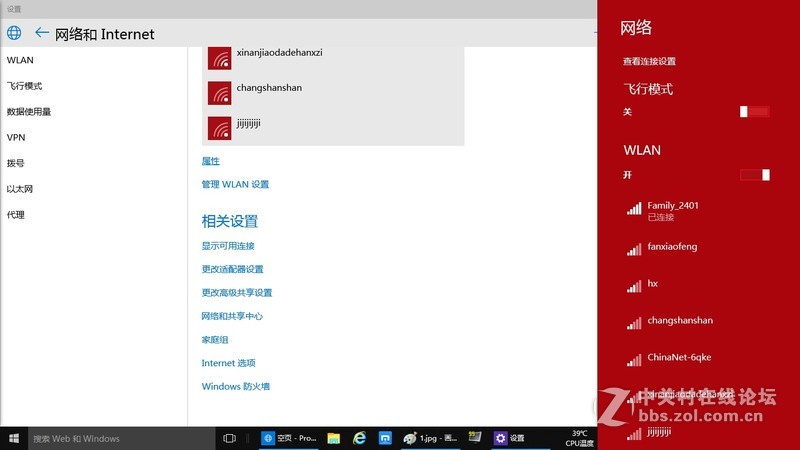Click signal icon for fanxiaofeng network
The height and width of the screenshot is (450, 800).
634,249
